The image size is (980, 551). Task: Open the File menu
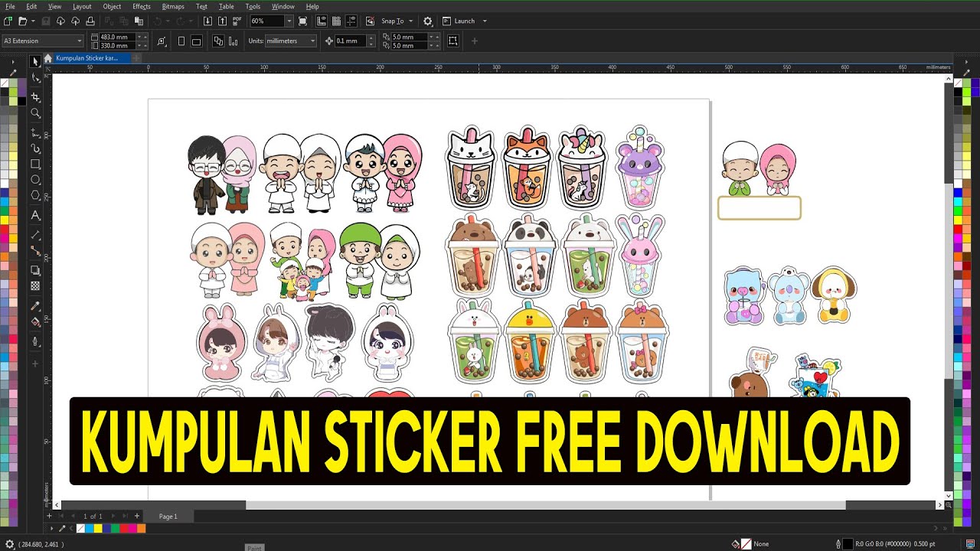pyautogui.click(x=10, y=6)
